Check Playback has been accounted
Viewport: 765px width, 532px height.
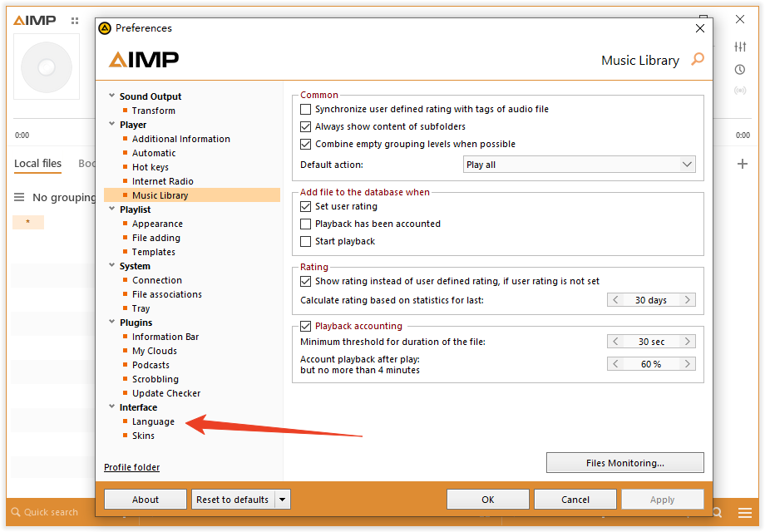pyautogui.click(x=305, y=224)
